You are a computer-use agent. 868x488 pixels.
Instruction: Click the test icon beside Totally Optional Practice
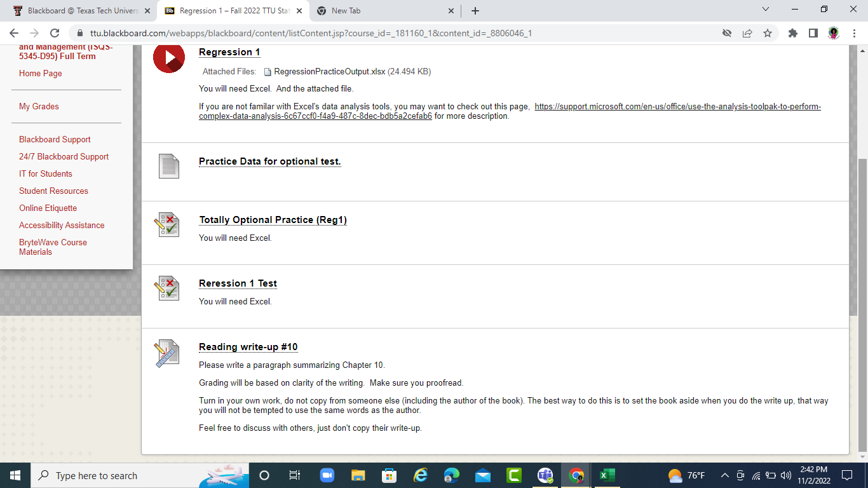point(166,225)
